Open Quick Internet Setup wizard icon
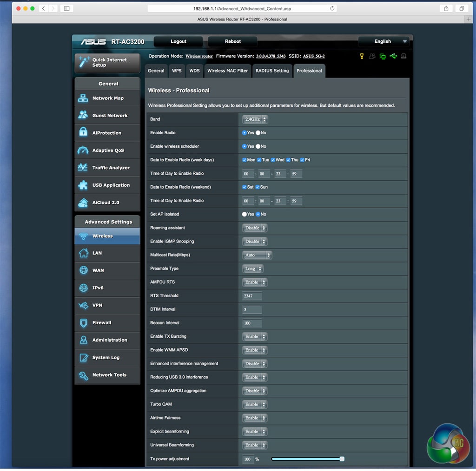 84,62
